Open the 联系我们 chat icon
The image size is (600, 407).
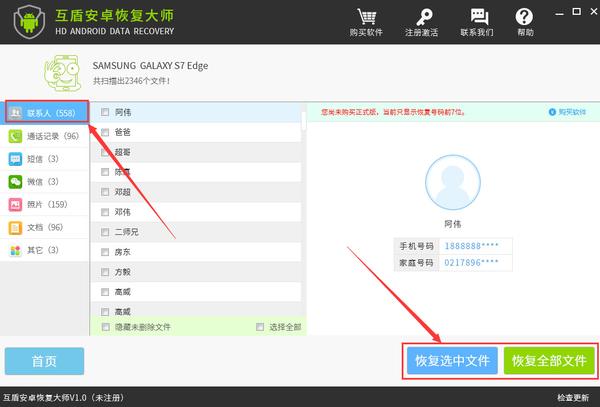pos(479,17)
